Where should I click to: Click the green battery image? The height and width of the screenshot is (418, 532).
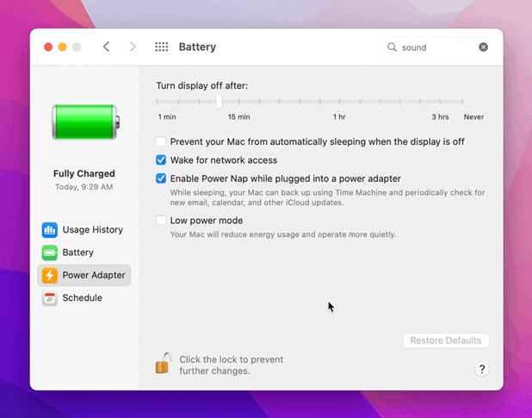(x=85, y=122)
